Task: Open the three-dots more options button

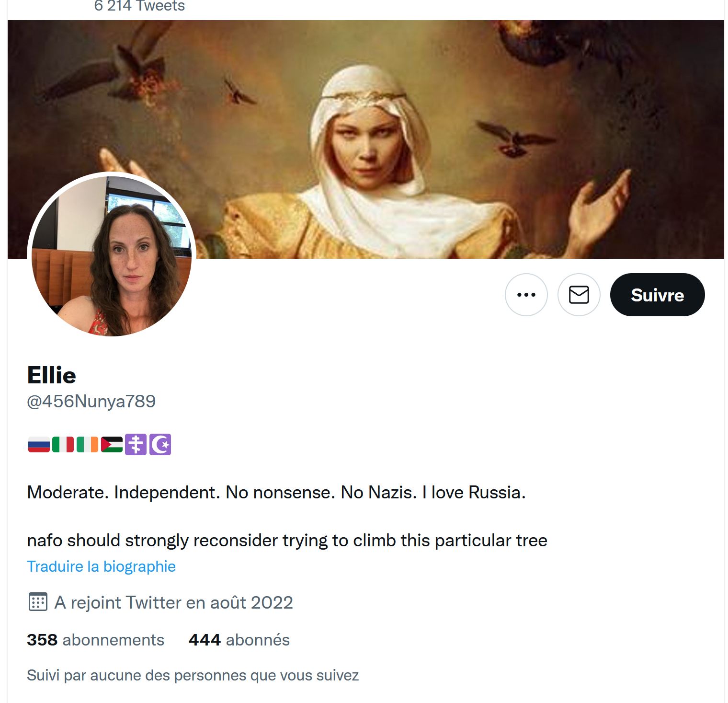Action: (x=526, y=295)
